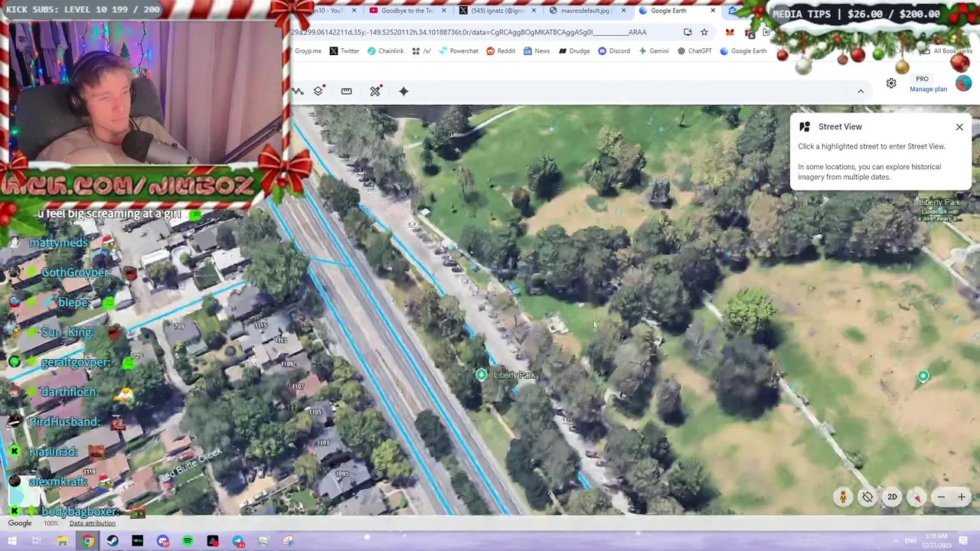Switch to the (545) ignatz X tab
The image size is (980, 551).
click(498, 11)
